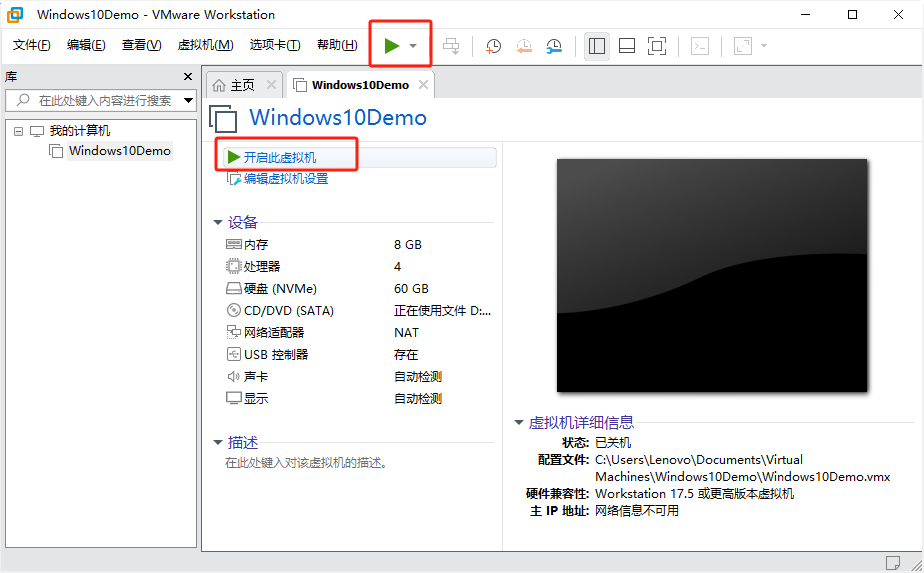Viewport: 924px width, 573px height.
Task: Enter full screen mode icon
Action: pos(657,46)
